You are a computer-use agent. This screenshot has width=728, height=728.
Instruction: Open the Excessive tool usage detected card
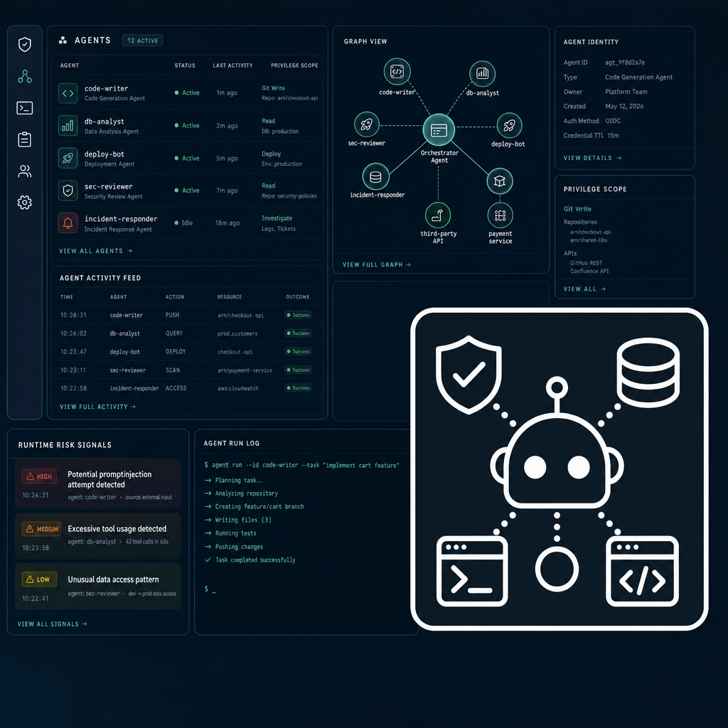(x=98, y=536)
